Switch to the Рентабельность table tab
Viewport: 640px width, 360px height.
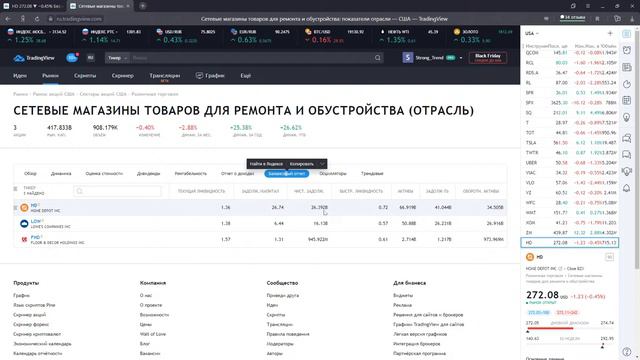click(191, 174)
